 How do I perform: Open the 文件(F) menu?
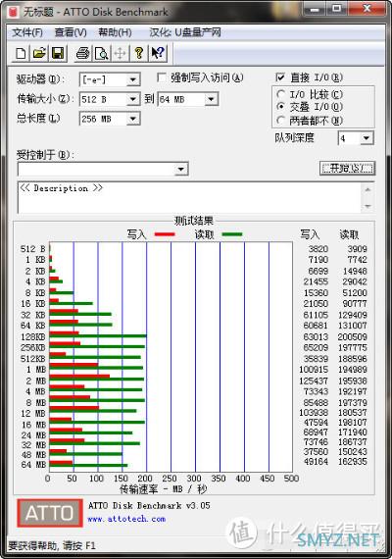pos(27,32)
